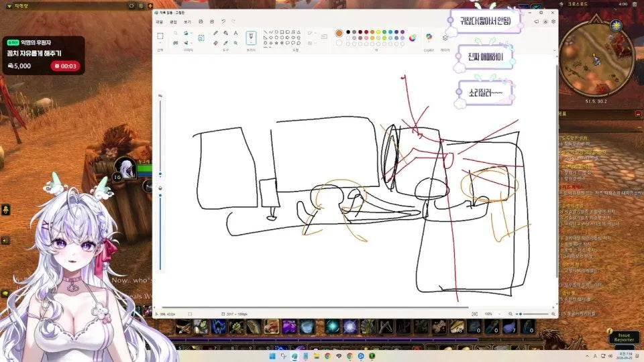Click the Redo arrow in Paint
Screen dimensions: 644x362
[233, 21]
